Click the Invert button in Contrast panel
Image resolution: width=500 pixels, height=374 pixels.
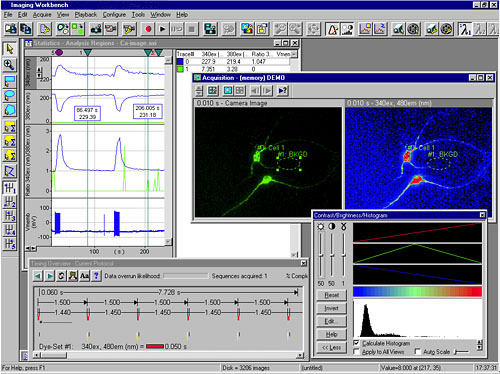[331, 308]
